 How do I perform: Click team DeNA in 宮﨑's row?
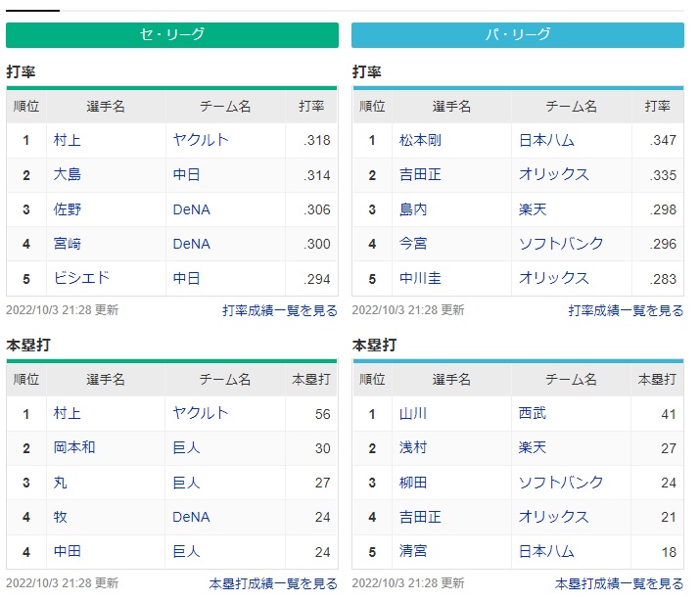pyautogui.click(x=191, y=244)
